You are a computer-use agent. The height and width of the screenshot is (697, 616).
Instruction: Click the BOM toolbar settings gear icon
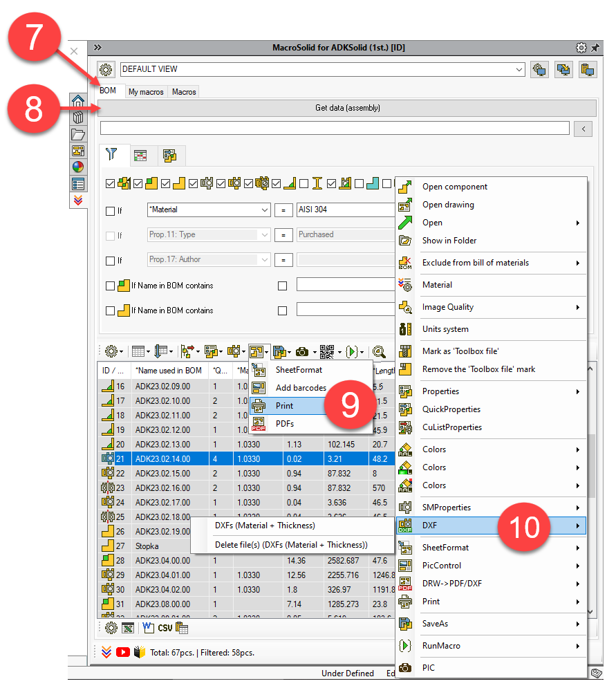pos(111,352)
